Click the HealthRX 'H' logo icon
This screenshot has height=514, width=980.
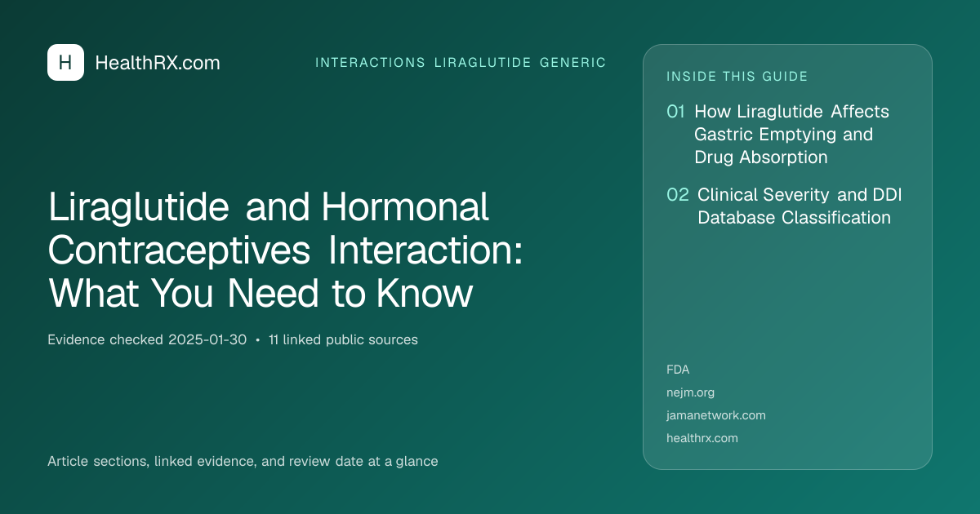65,62
